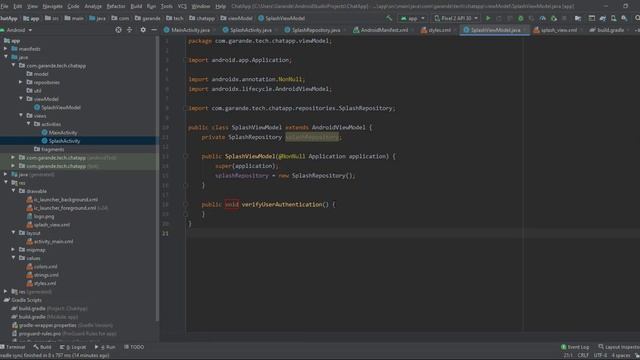Expand the manifests folder
Image resolution: width=640 pixels, height=360 pixels.
(6, 49)
